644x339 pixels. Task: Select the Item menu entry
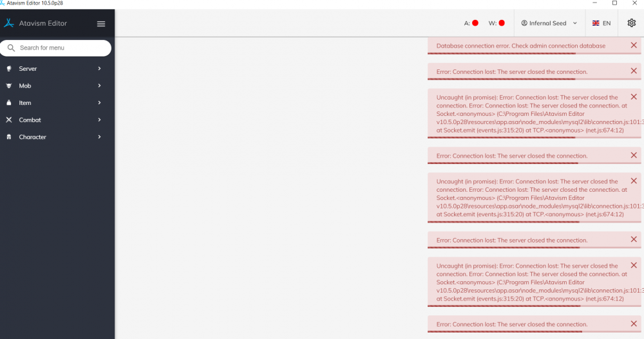[25, 103]
